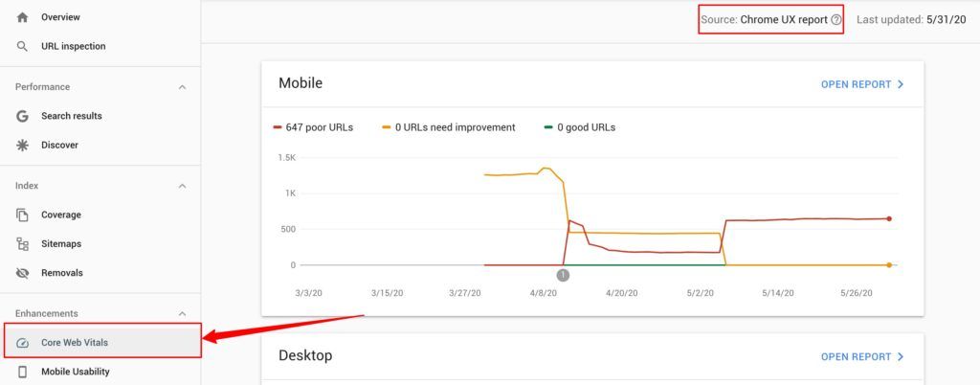The width and height of the screenshot is (980, 385).
Task: Click the annotation marker 1 on the chart
Action: click(563, 274)
